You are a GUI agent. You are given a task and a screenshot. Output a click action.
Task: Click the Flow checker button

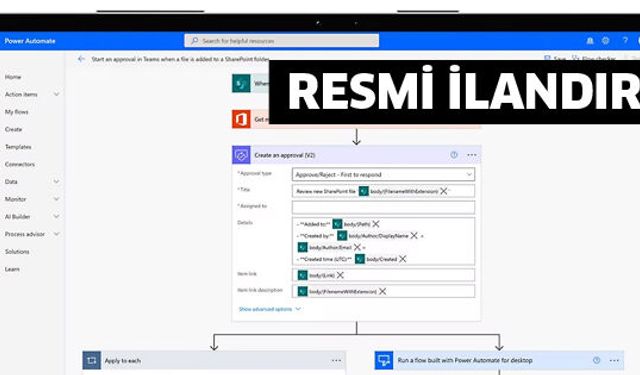click(x=593, y=59)
